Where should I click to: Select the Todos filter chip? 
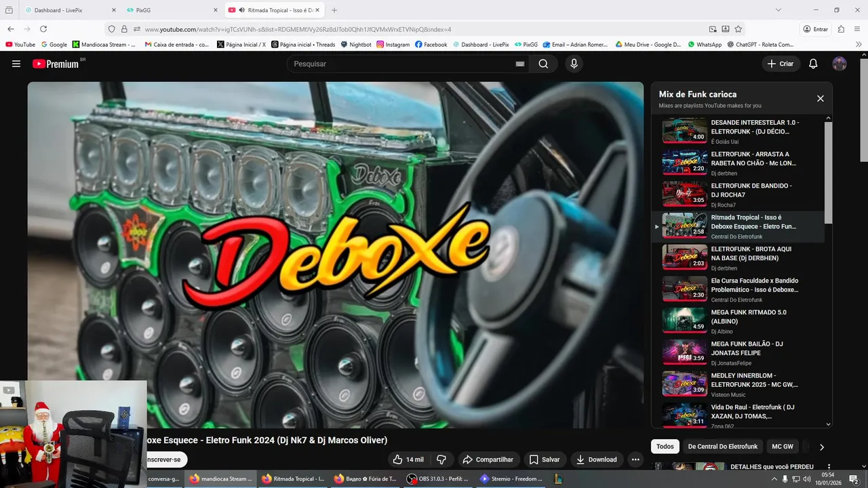(x=665, y=447)
